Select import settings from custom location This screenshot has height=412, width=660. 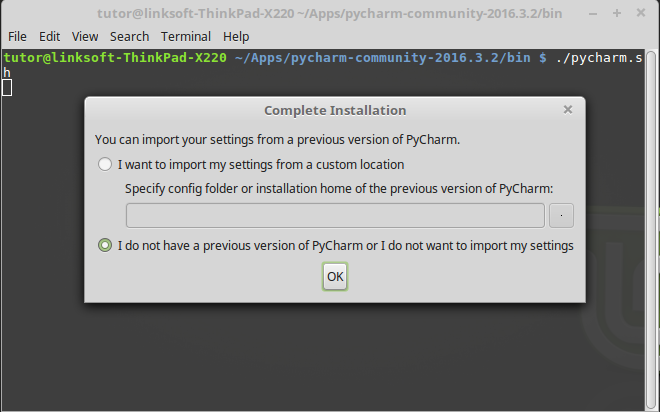tap(105, 165)
